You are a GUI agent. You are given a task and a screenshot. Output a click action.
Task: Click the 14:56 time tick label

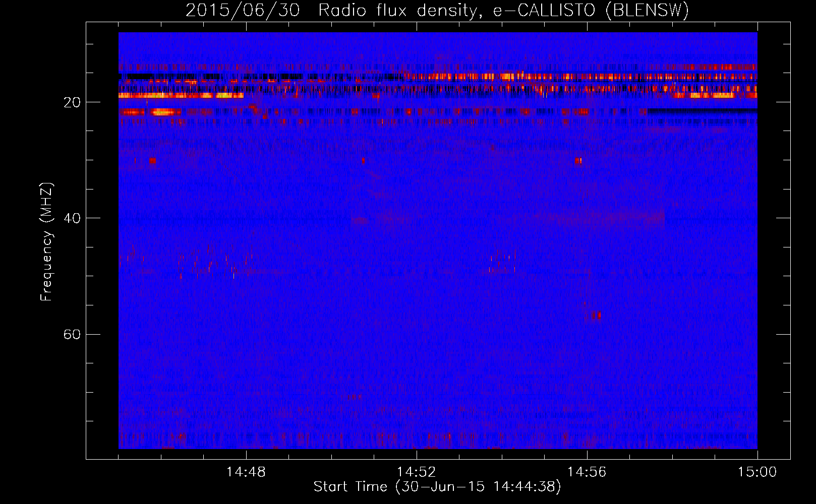[587, 472]
